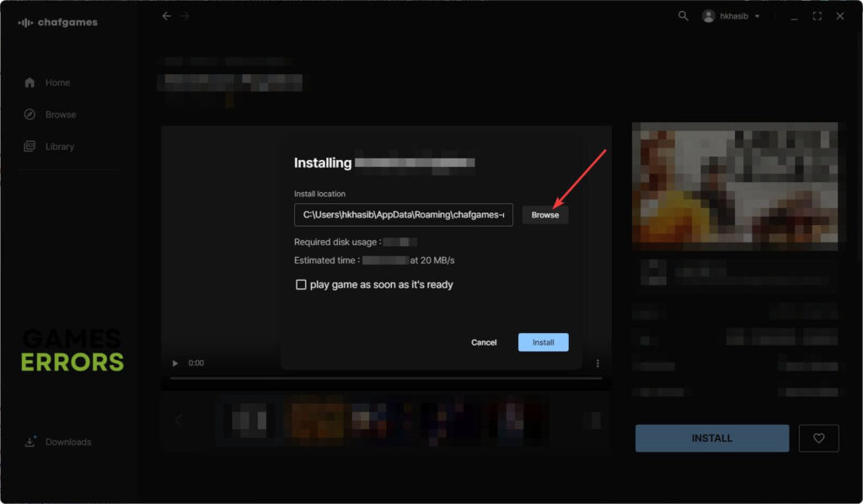Image resolution: width=863 pixels, height=504 pixels.
Task: Click the video progress bar
Action: [x=386, y=378]
